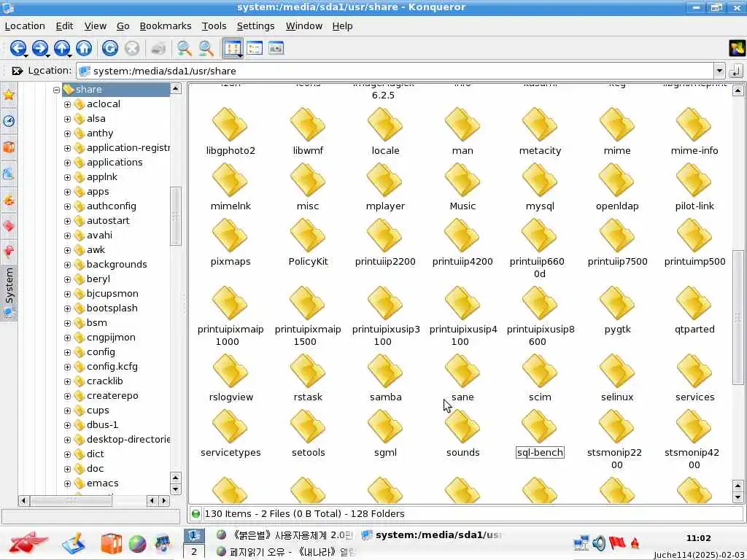The width and height of the screenshot is (747, 560).
Task: Zoom out using the magnifier minus icon
Action: pos(206,48)
